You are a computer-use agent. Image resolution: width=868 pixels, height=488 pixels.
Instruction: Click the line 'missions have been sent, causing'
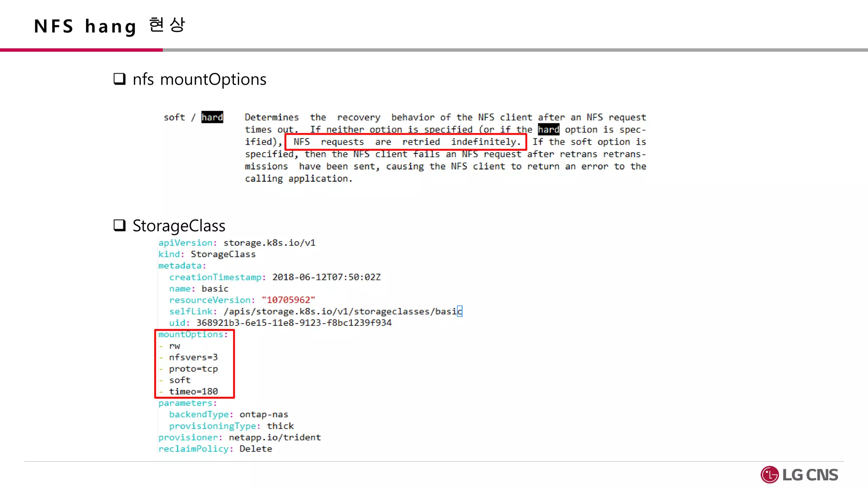445,166
